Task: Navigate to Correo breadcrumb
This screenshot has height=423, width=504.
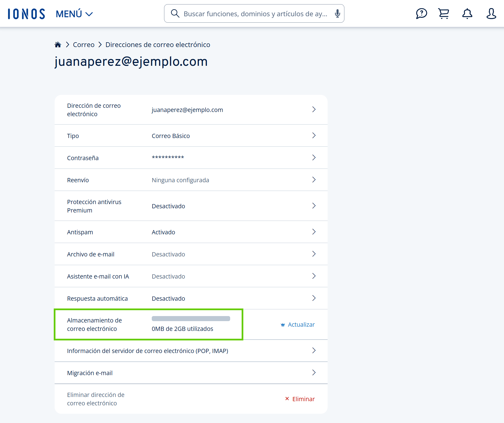Action: pos(83,45)
